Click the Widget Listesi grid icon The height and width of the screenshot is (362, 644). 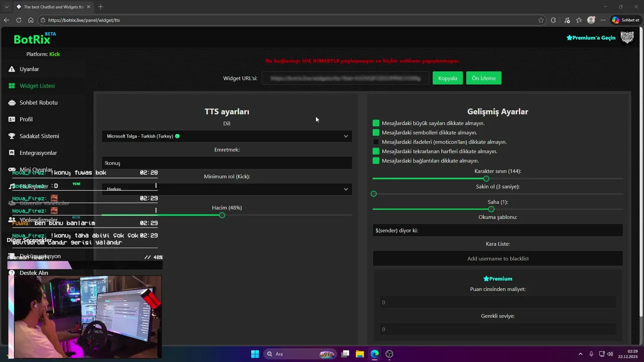pyautogui.click(x=12, y=86)
